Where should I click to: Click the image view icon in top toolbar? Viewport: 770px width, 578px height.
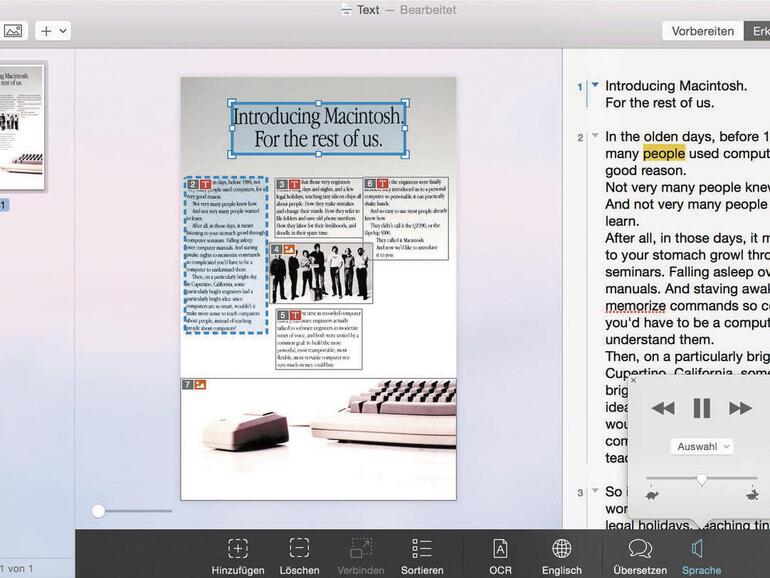point(13,31)
